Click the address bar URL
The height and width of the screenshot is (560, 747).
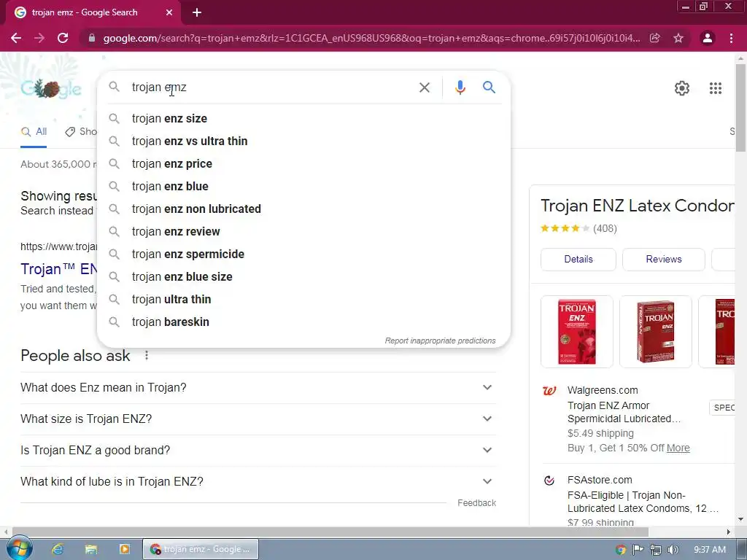371,38
